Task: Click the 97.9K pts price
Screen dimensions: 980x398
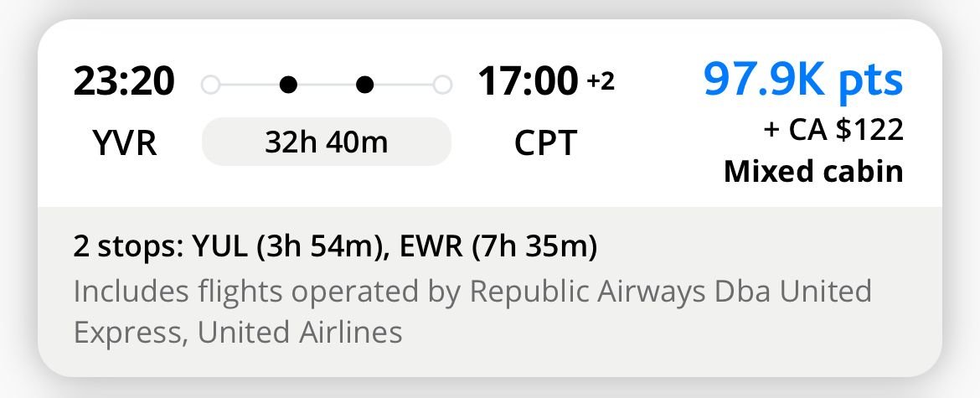Action: pos(803,80)
